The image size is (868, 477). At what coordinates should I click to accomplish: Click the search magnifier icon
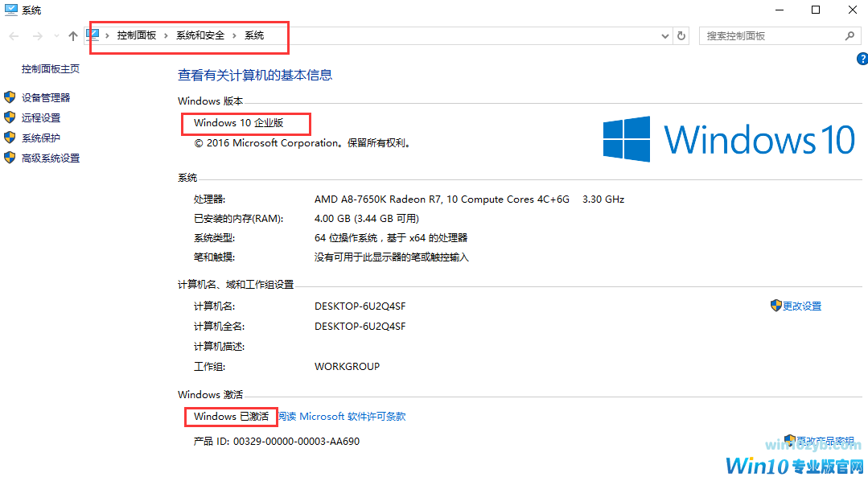tap(849, 35)
